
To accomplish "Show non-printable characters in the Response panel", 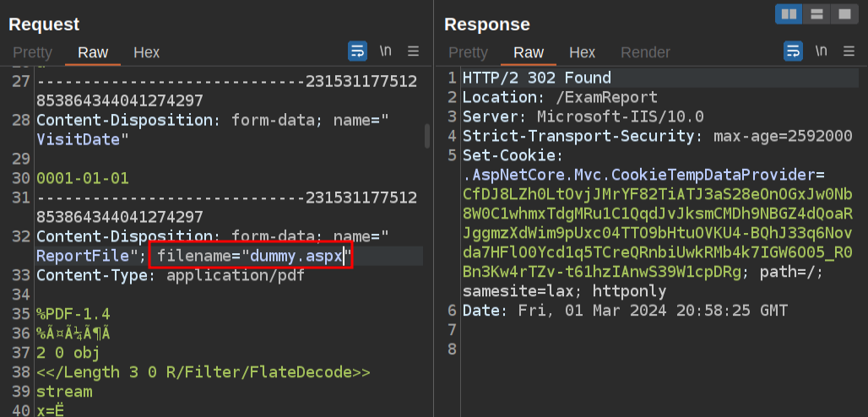I will (821, 51).
